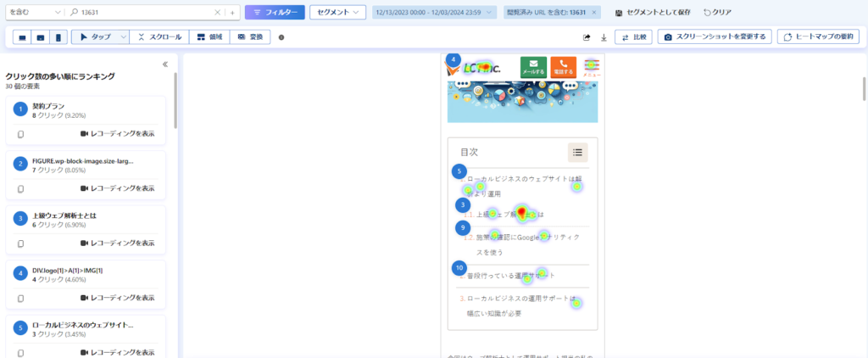Click rank badge 3 on the heatmap
Viewport: 868px width, 358px height.
point(462,205)
